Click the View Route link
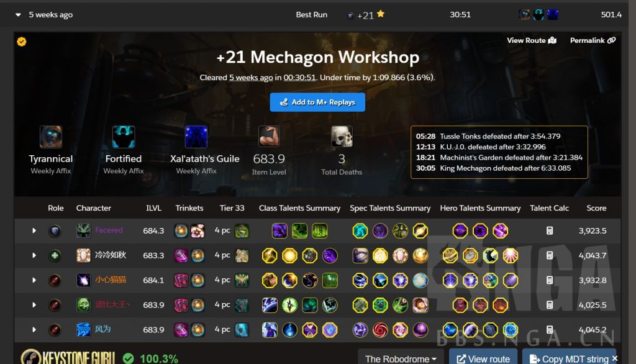The image size is (636, 364). coord(532,40)
